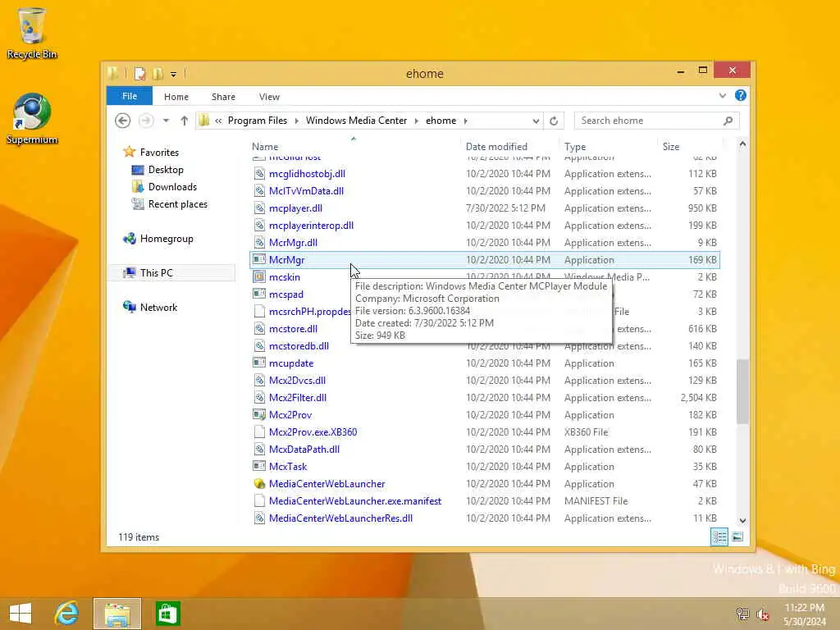This screenshot has height=630, width=840.
Task: Click the Forward navigation arrow
Action: coord(146,121)
